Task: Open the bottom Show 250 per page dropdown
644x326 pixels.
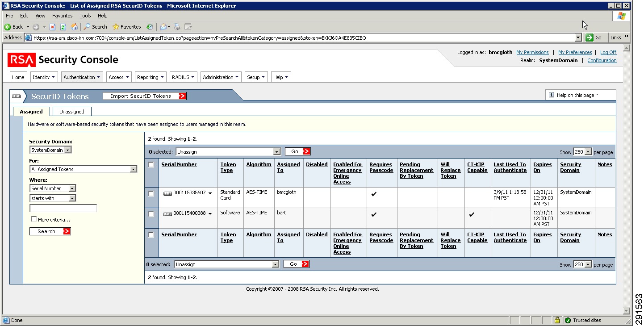Action: tap(582, 264)
